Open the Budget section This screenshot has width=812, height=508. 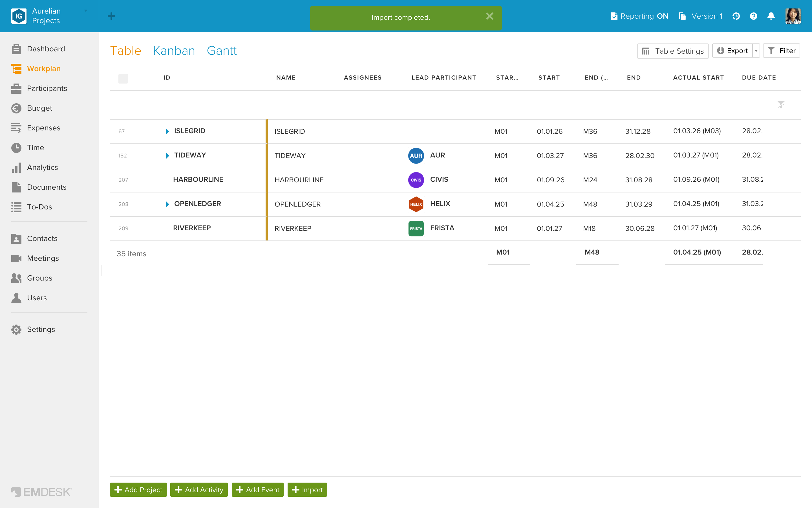click(x=32, y=108)
